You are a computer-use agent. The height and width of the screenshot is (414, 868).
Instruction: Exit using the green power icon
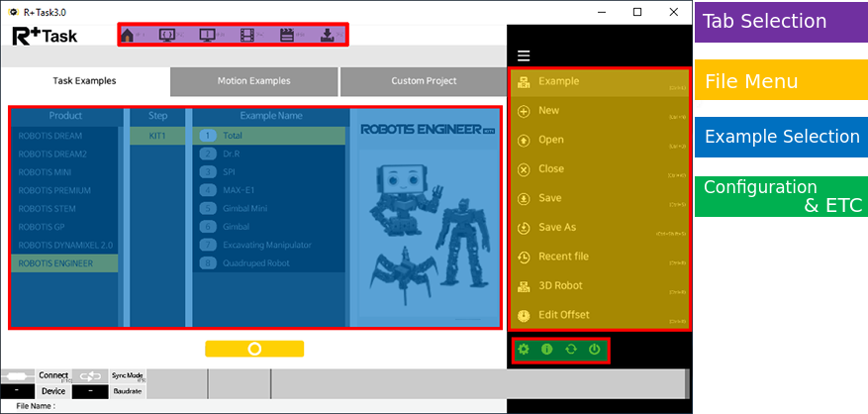click(x=594, y=350)
